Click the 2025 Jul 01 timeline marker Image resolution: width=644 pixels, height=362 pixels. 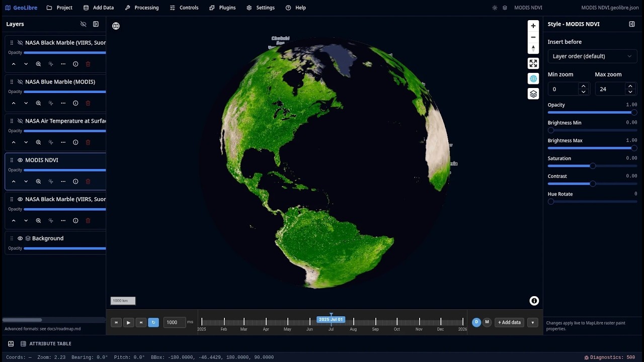(x=331, y=320)
